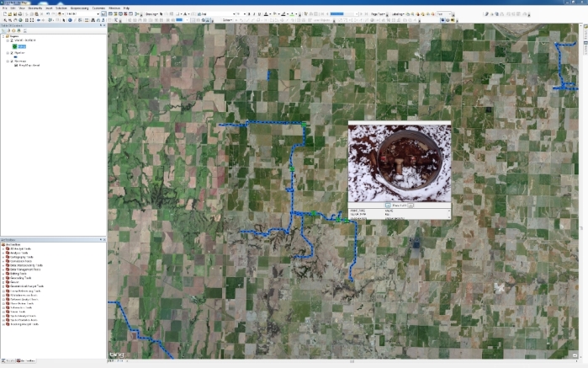588x368 pixels.
Task: Open the Geoprocessing menu
Action: click(x=80, y=8)
